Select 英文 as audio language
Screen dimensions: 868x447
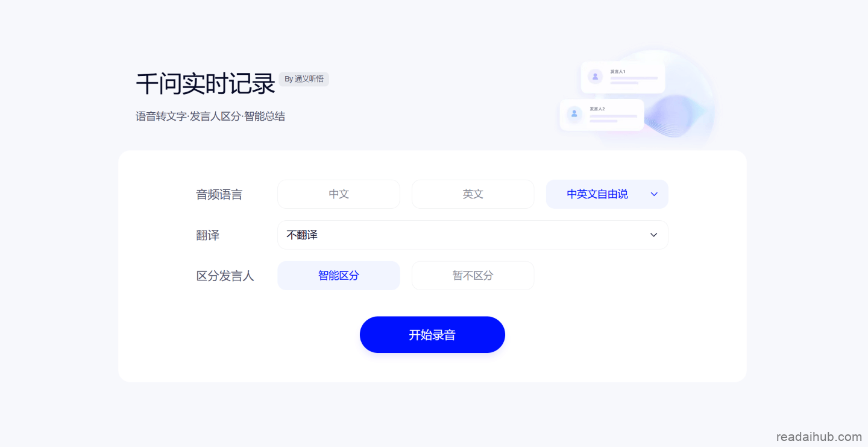click(x=473, y=194)
